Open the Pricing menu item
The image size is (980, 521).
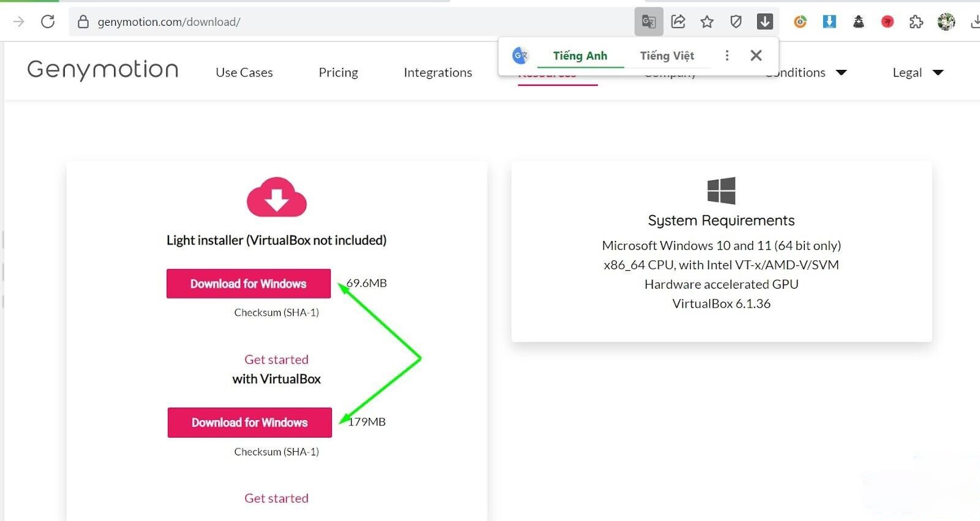338,72
